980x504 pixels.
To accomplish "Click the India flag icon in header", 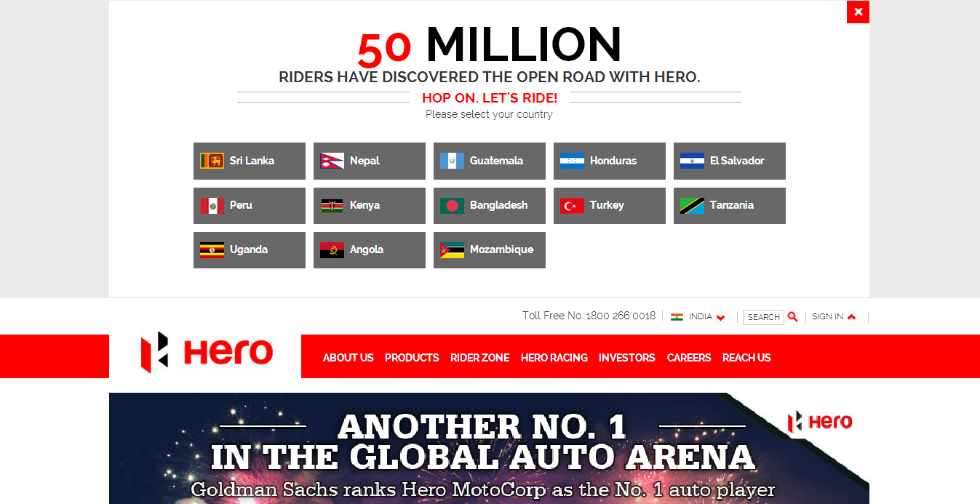I will pyautogui.click(x=677, y=316).
